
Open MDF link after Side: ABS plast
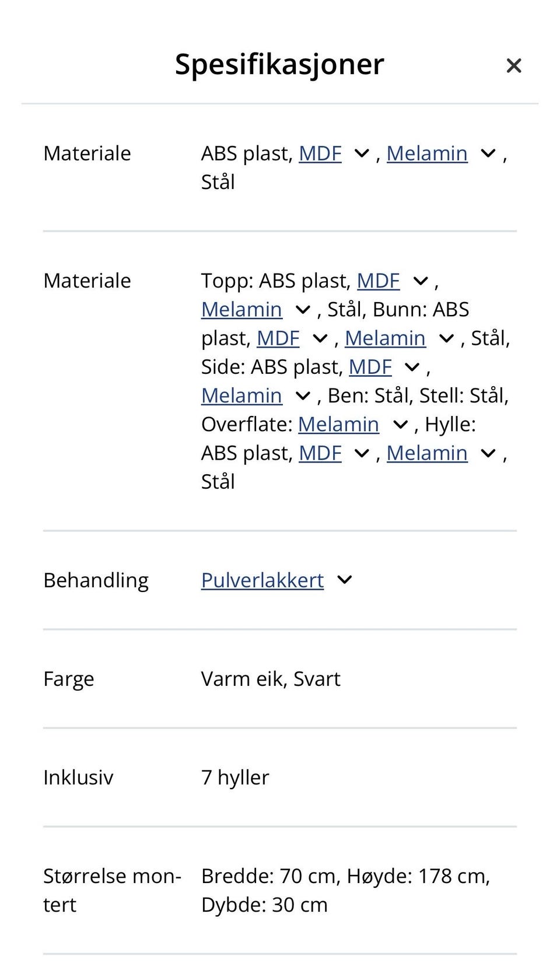370,366
